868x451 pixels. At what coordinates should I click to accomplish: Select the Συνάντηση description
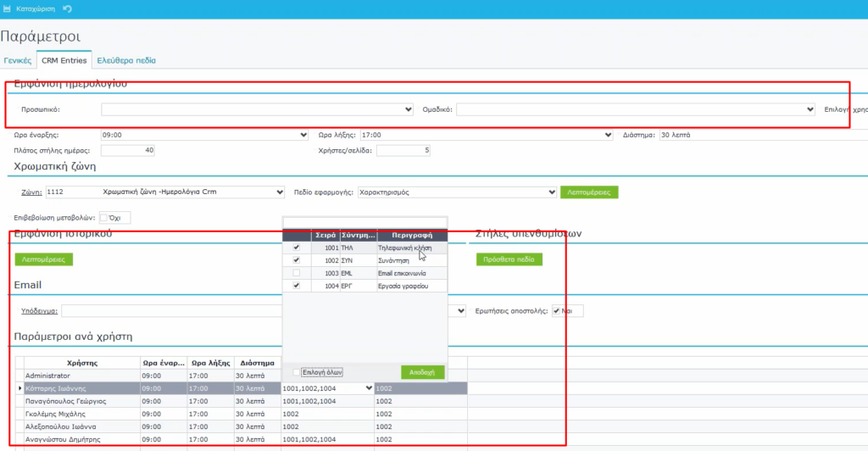(393, 260)
